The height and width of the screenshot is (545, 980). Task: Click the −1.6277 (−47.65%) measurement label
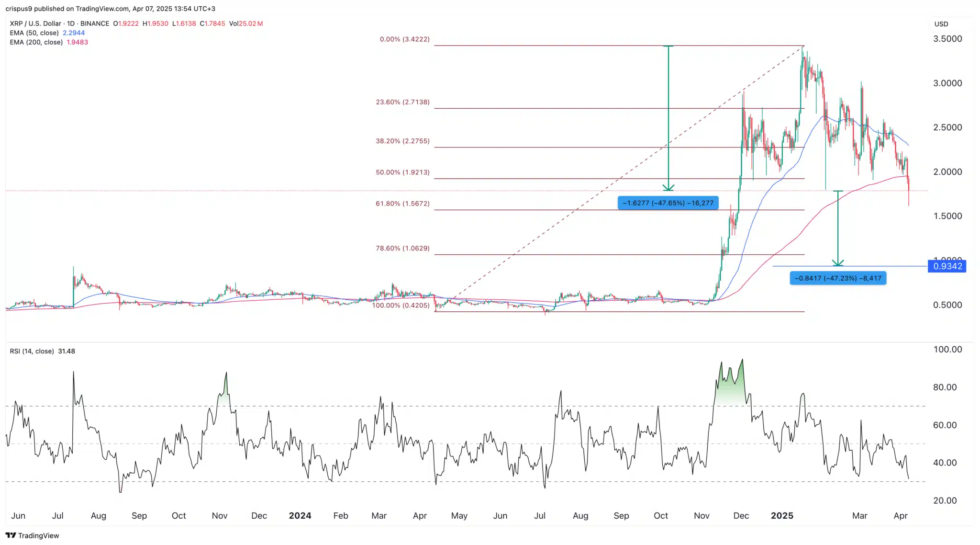pyautogui.click(x=668, y=203)
